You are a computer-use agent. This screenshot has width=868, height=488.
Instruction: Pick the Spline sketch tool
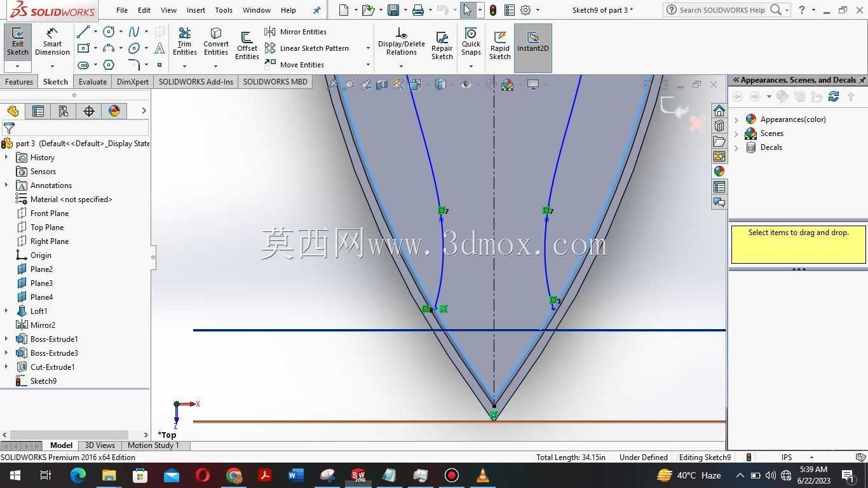[134, 32]
